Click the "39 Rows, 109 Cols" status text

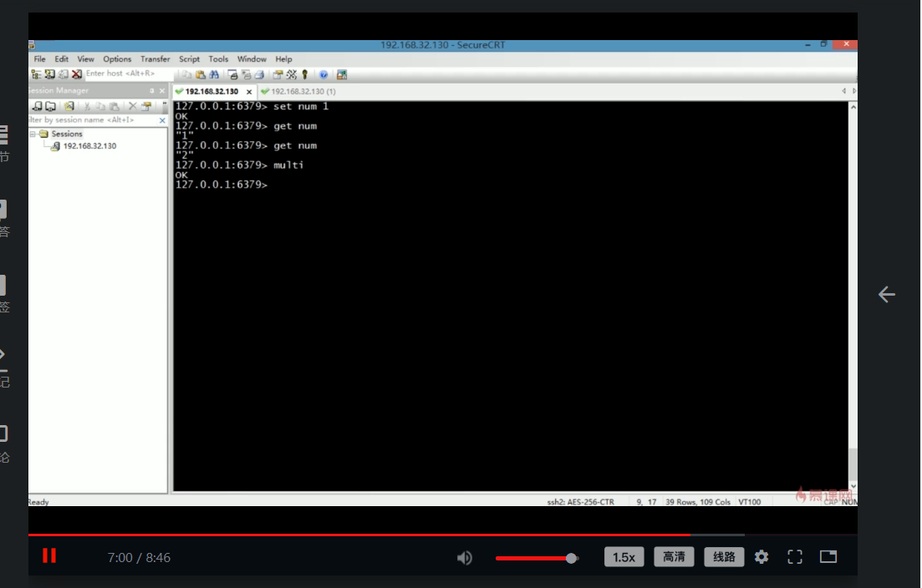[697, 502]
